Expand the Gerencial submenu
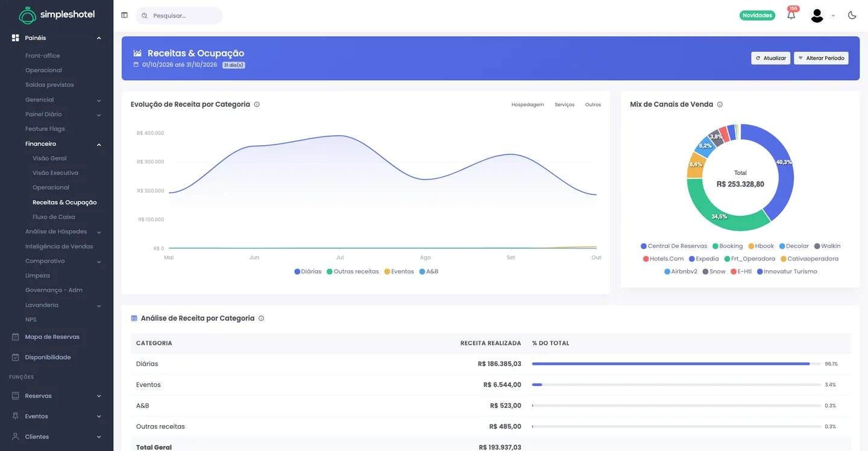This screenshot has width=868, height=451. (99, 100)
